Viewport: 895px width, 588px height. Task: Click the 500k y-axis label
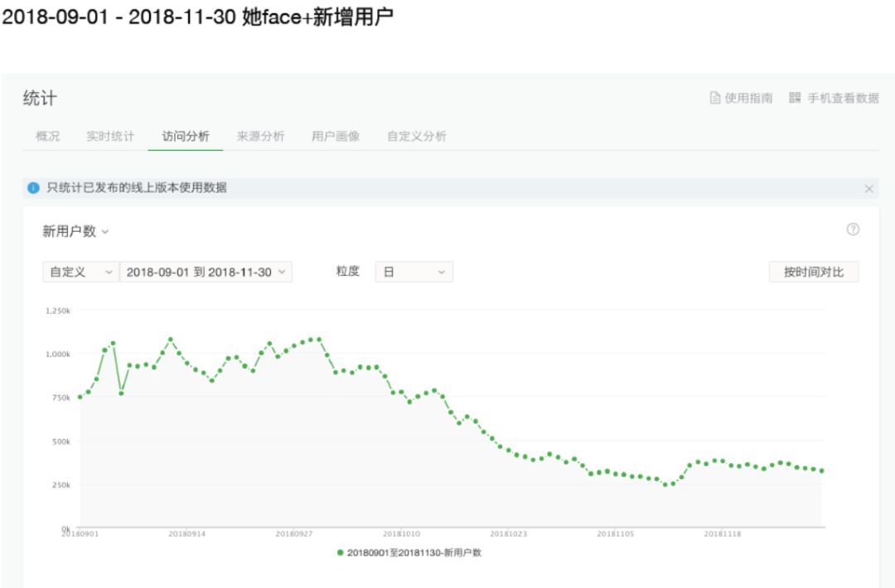(x=61, y=441)
